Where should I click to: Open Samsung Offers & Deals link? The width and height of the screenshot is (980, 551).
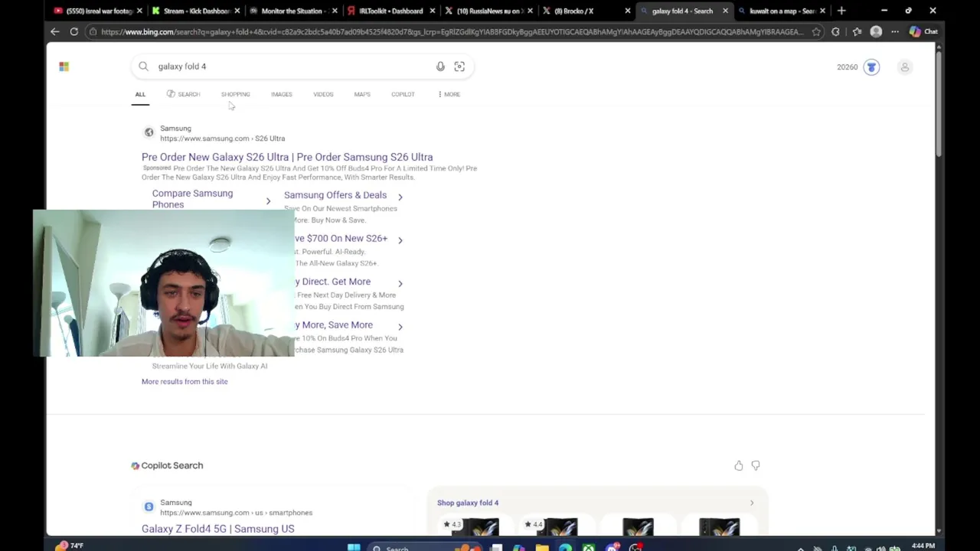pos(335,195)
